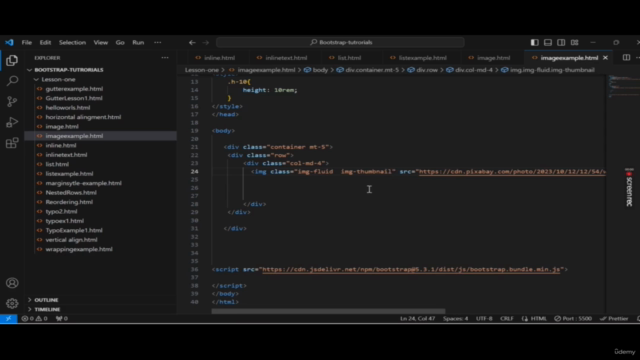The image size is (640, 360).
Task: Open the Selection menu
Action: point(72,42)
